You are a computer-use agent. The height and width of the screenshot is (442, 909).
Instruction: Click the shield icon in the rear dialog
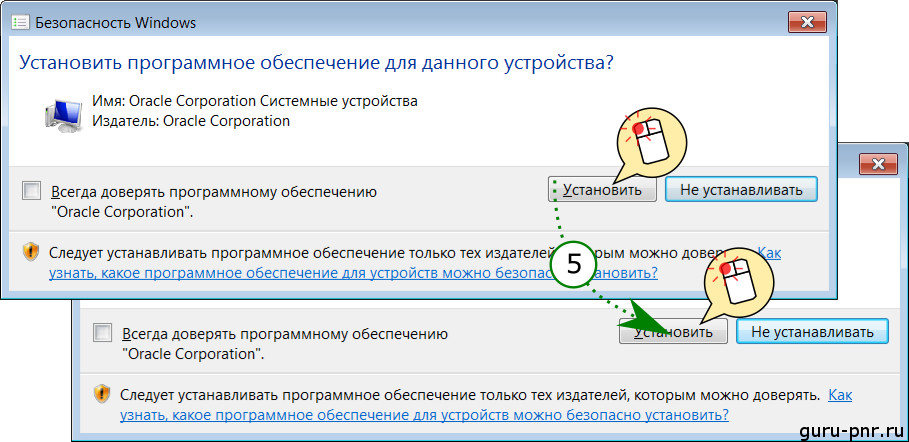[101, 394]
